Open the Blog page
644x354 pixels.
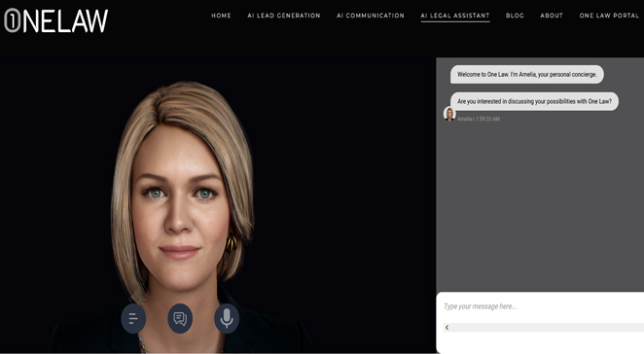515,16
